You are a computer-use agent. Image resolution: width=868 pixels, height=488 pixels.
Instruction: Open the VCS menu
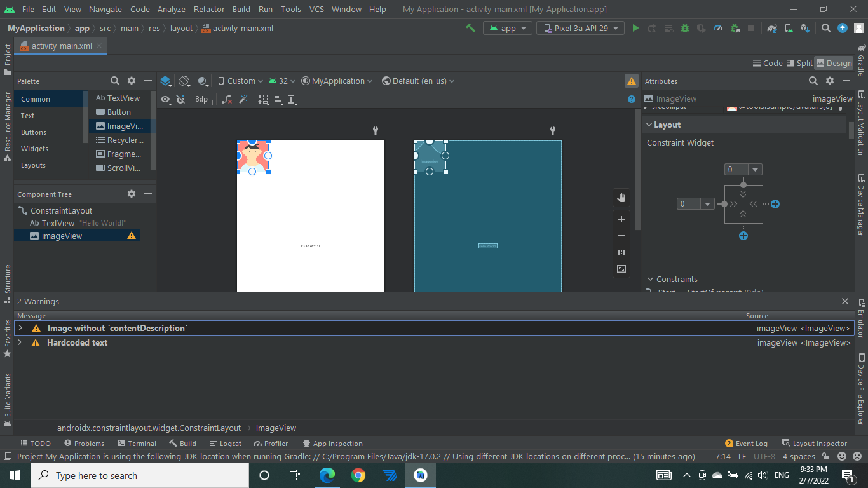tap(316, 9)
